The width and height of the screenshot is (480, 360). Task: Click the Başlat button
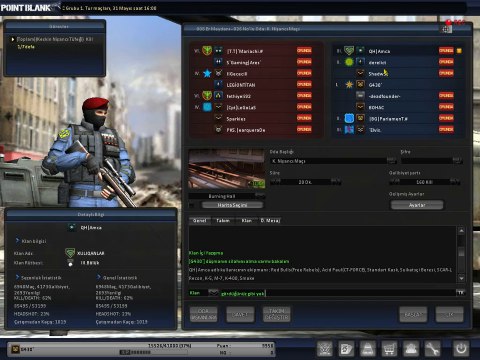point(413,314)
